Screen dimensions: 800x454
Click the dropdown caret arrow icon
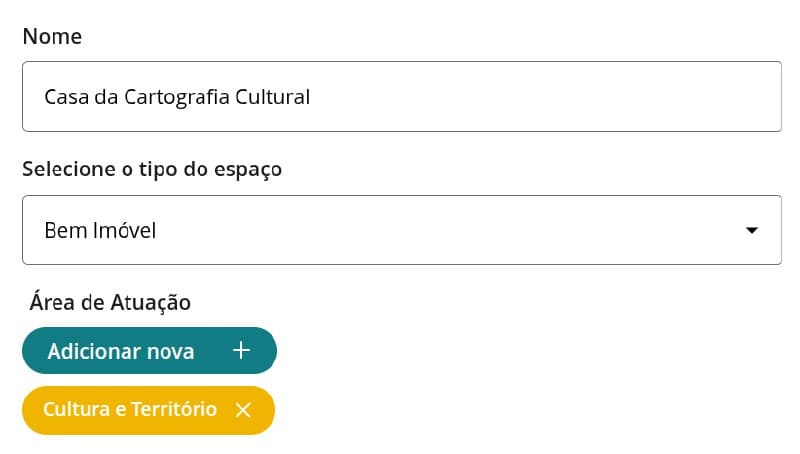tap(752, 231)
